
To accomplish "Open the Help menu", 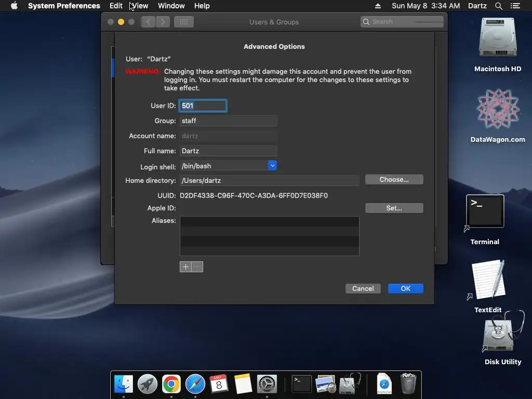I will point(202,6).
